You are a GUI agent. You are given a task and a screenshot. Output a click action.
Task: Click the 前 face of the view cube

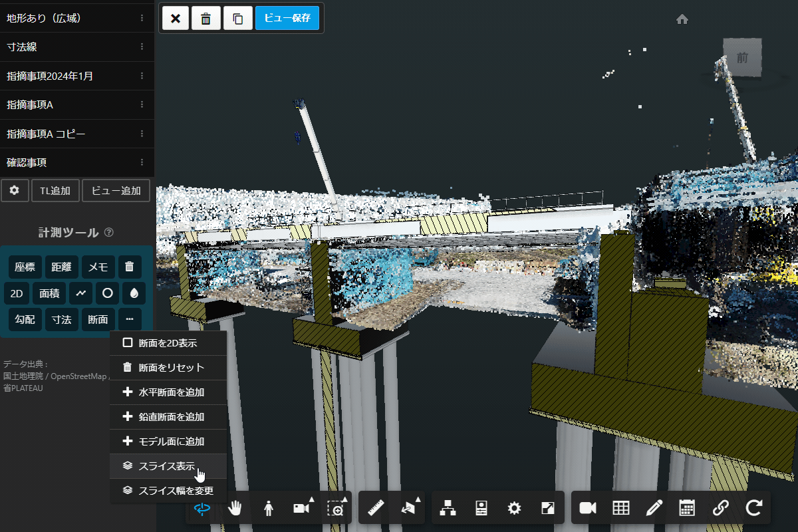tap(743, 58)
